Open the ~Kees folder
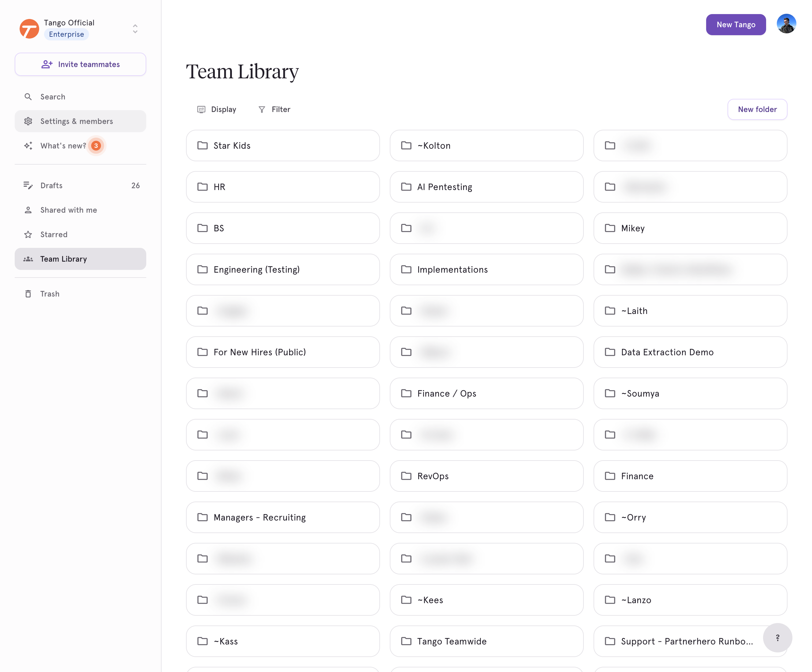The width and height of the screenshot is (812, 672). 486,600
